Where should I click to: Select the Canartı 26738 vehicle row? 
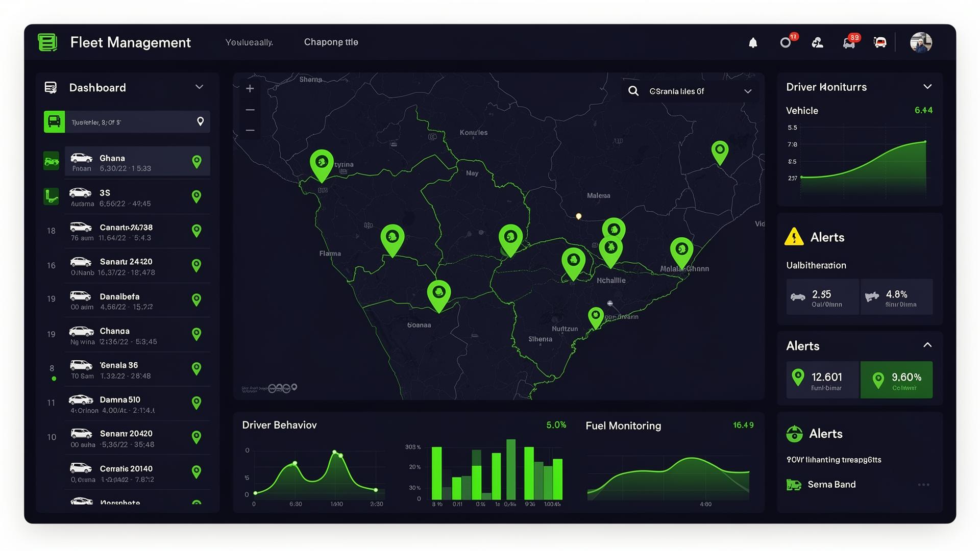click(137, 232)
